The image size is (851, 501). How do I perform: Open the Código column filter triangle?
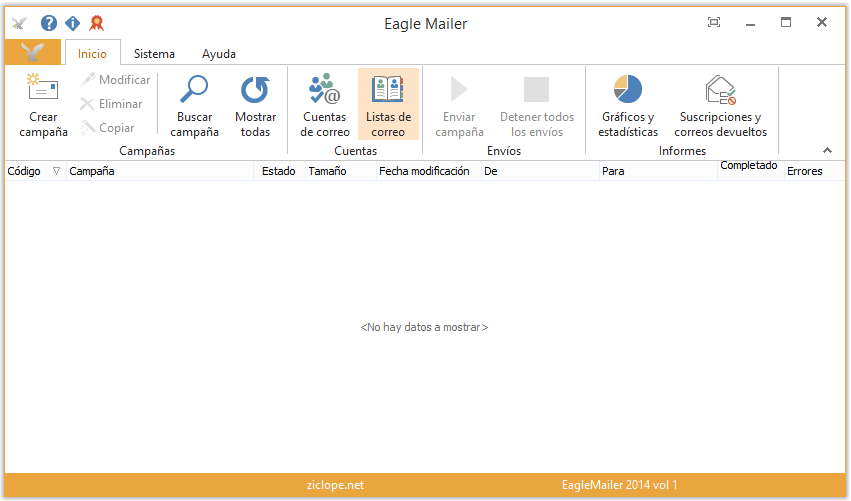coord(56,171)
